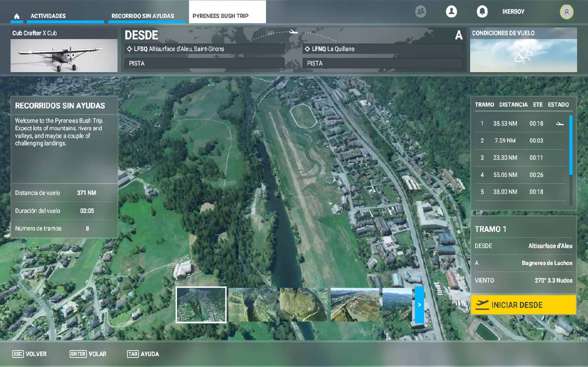Click the home icon in top bar

click(x=17, y=16)
